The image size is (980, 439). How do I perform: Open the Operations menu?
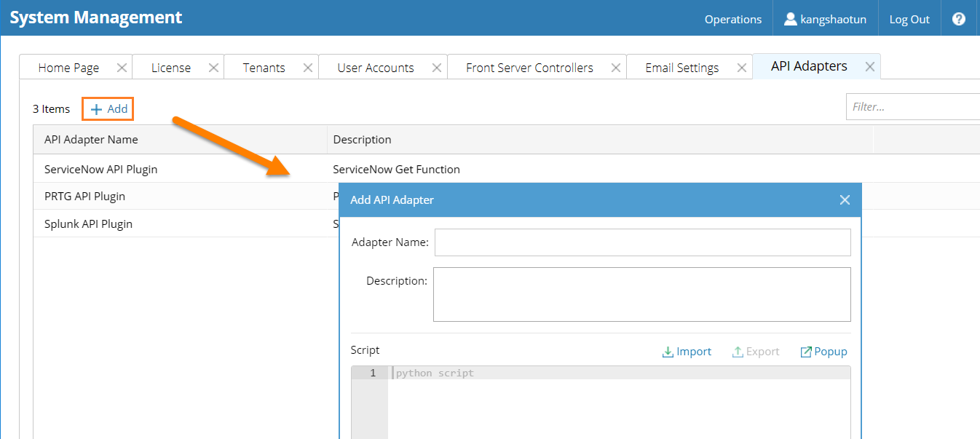732,19
